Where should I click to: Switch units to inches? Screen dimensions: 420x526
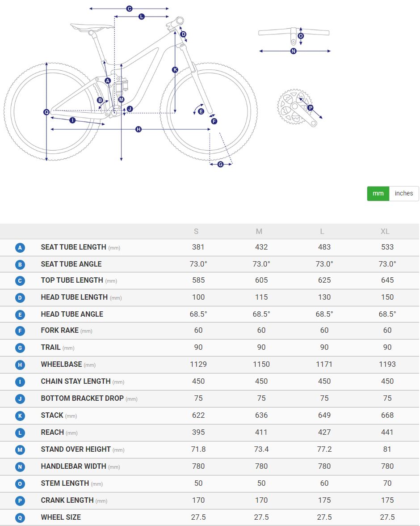pos(404,194)
